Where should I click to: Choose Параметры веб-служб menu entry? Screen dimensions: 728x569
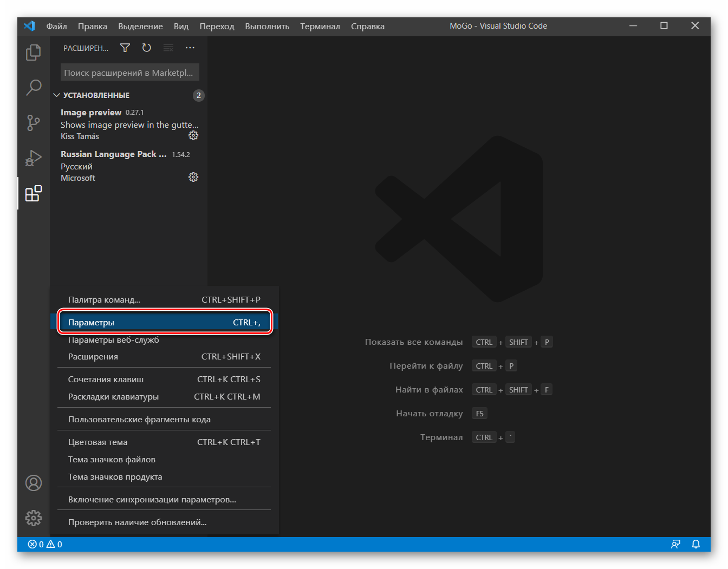pyautogui.click(x=164, y=339)
